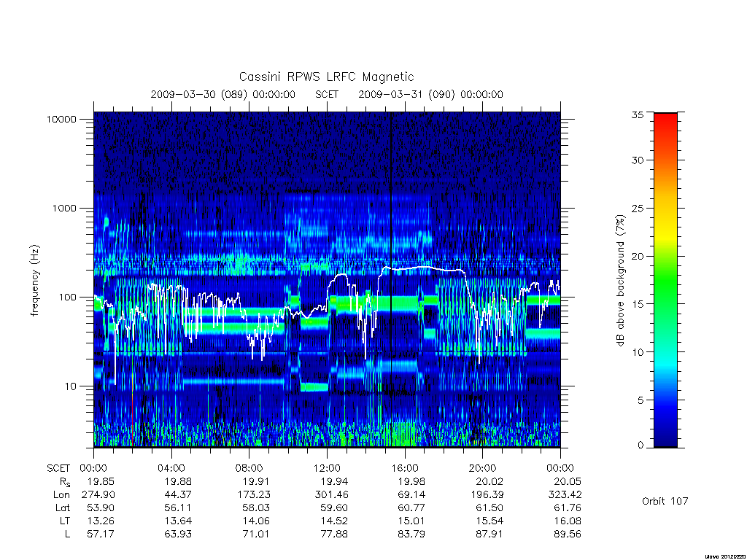Image resolution: width=747 pixels, height=560 pixels.
Task: Click the 20:00 time axis label
Action: click(483, 468)
